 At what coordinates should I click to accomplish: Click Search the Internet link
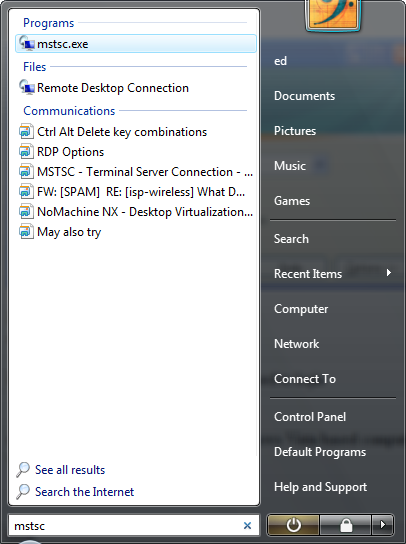pos(84,492)
